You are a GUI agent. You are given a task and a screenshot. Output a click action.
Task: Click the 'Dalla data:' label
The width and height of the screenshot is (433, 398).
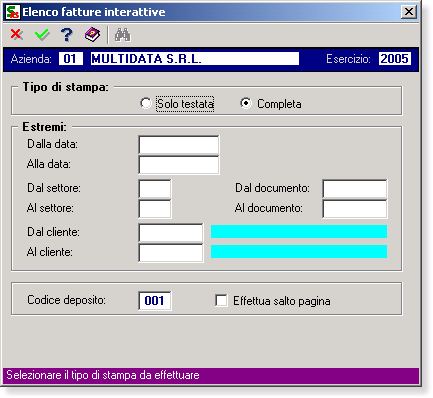pyautogui.click(x=52, y=144)
